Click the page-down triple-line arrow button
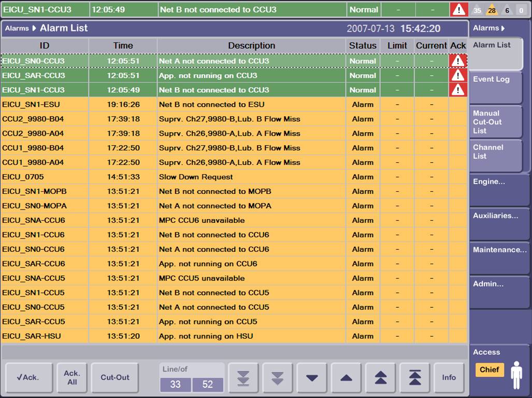 277,378
